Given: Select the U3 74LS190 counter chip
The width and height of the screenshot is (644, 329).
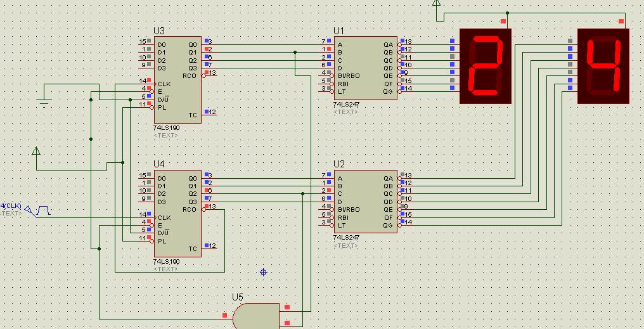Looking at the screenshot, I should (178, 80).
